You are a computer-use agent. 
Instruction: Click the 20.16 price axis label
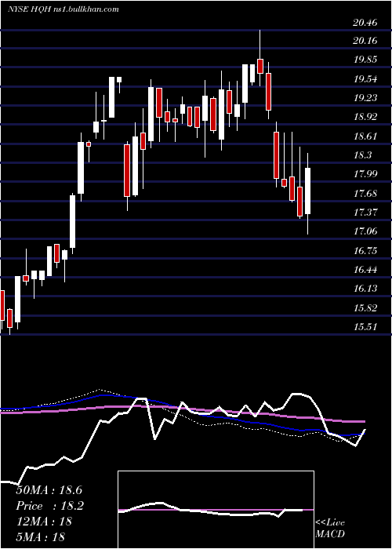point(365,41)
